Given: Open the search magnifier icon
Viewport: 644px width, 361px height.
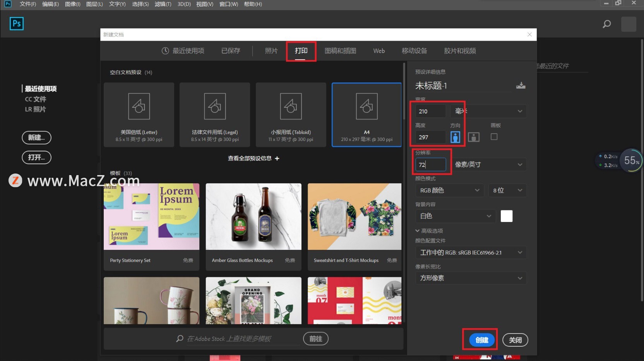Looking at the screenshot, I should 607,24.
